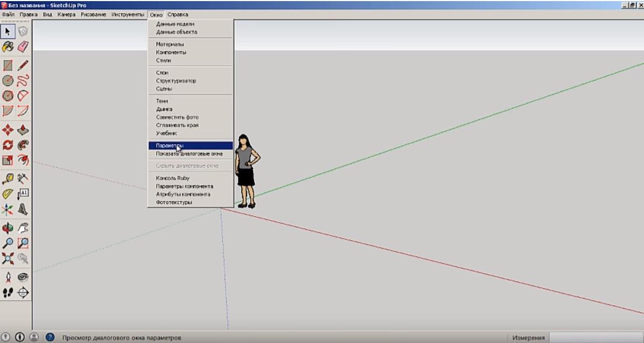Select the Move tool

pos(8,130)
